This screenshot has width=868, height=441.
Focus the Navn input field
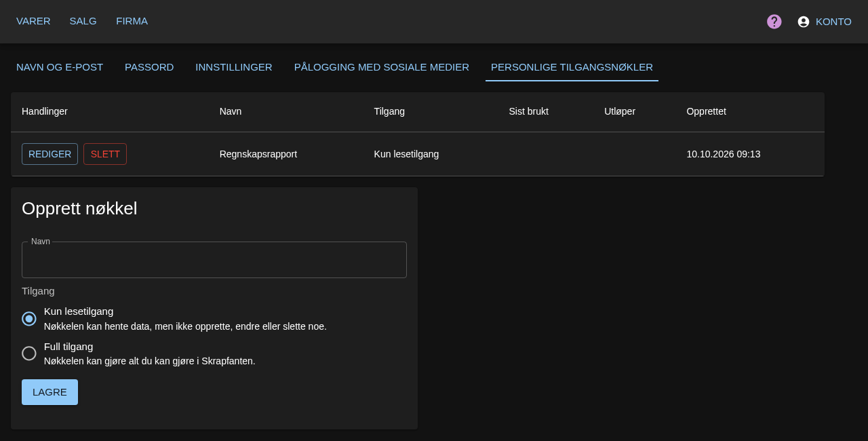click(214, 260)
